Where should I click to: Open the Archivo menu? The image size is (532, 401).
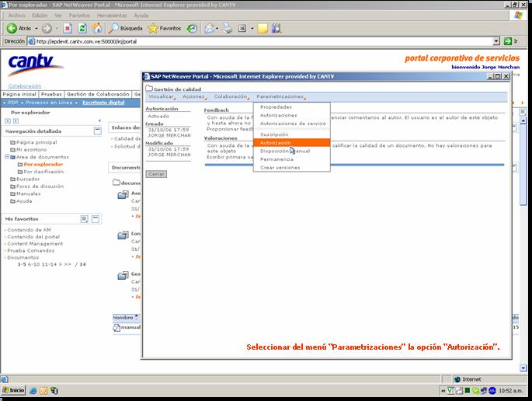tap(16, 16)
